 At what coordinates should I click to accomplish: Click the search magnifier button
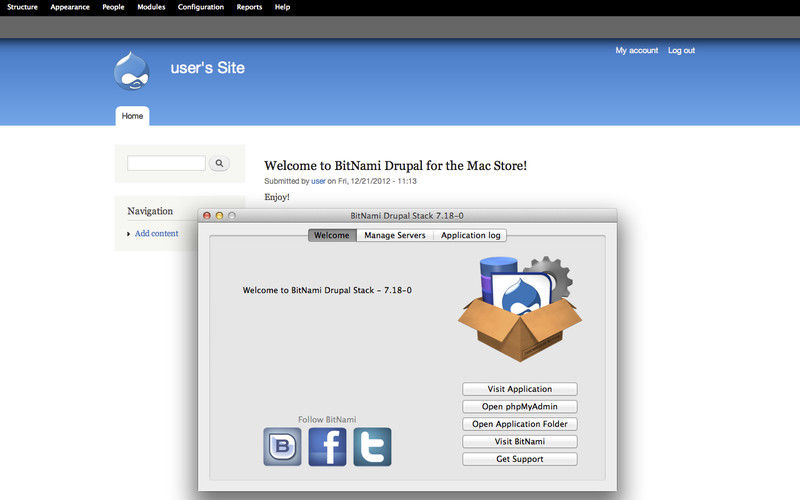click(219, 163)
